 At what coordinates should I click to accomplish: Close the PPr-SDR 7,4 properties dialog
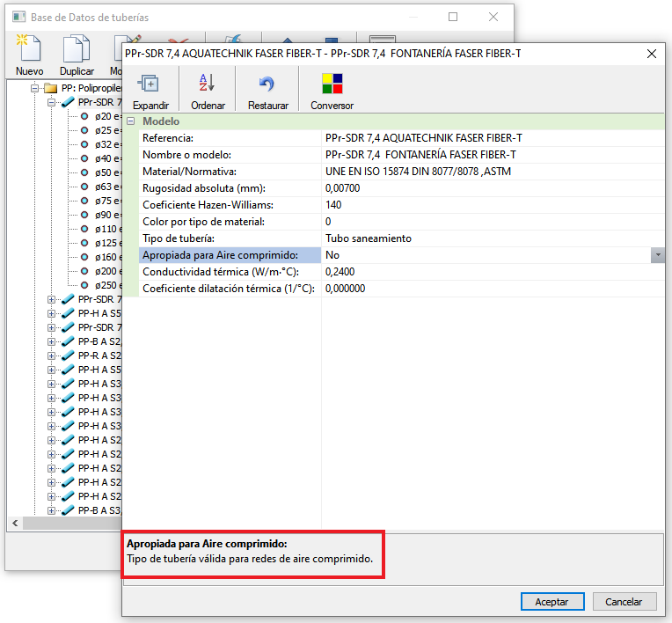(x=652, y=54)
